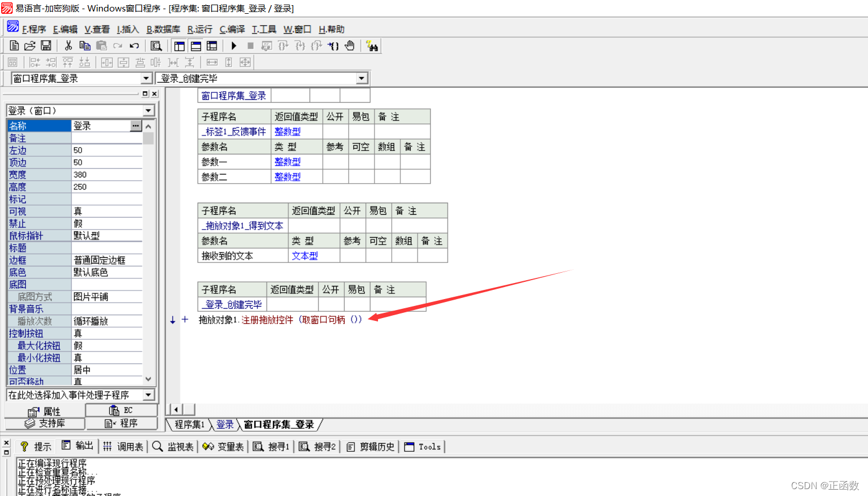Open the E.编辑 menu

click(65, 29)
